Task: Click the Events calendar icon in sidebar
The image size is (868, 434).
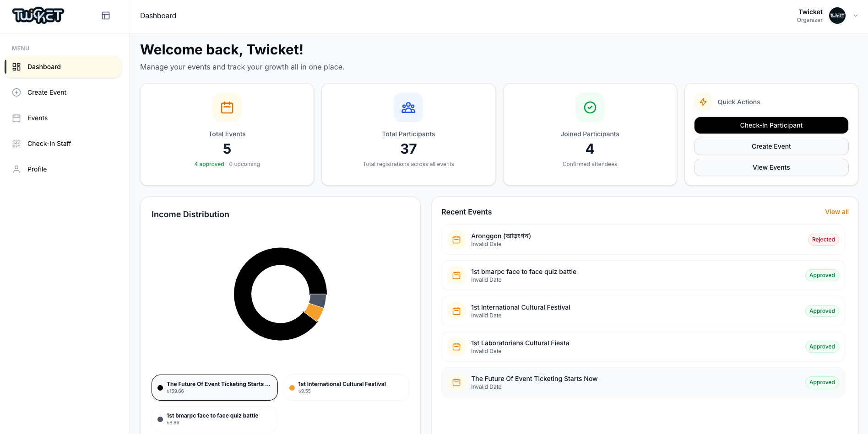Action: click(x=16, y=118)
